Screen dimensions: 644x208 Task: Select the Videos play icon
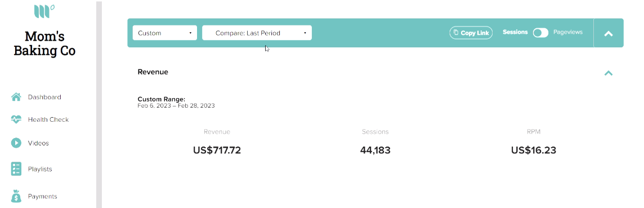(16, 143)
